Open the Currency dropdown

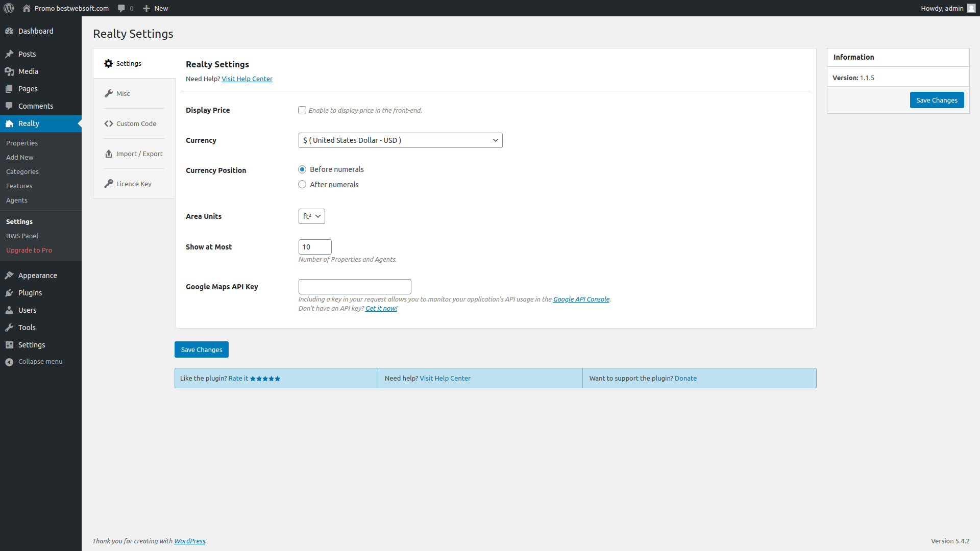point(400,140)
